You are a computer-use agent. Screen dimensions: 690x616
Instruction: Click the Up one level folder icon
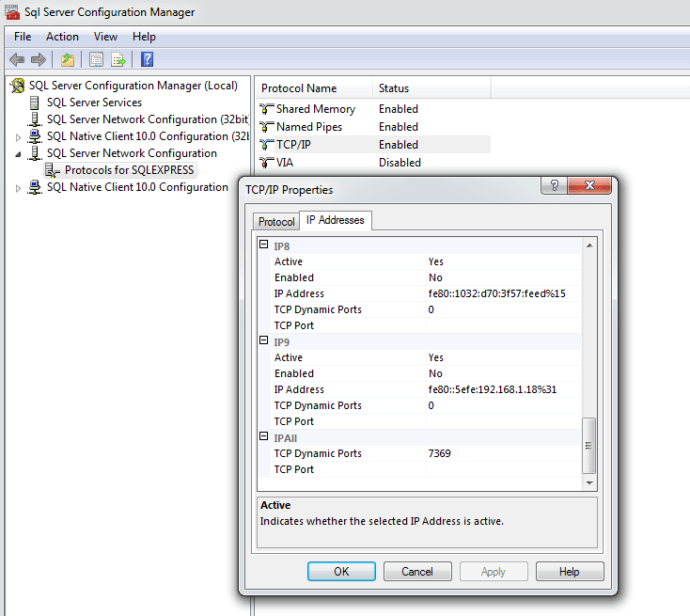tap(68, 59)
